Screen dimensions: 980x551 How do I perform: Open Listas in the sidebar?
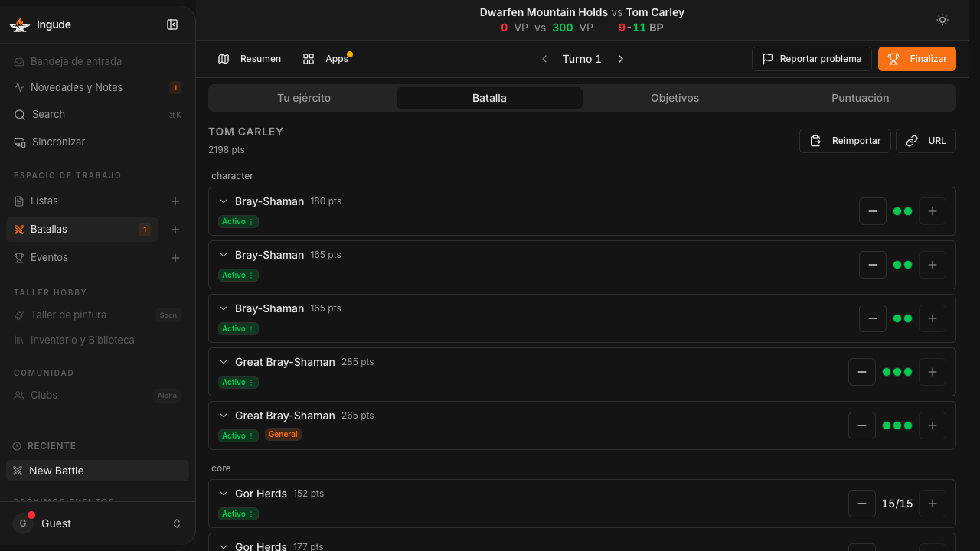tap(83, 201)
